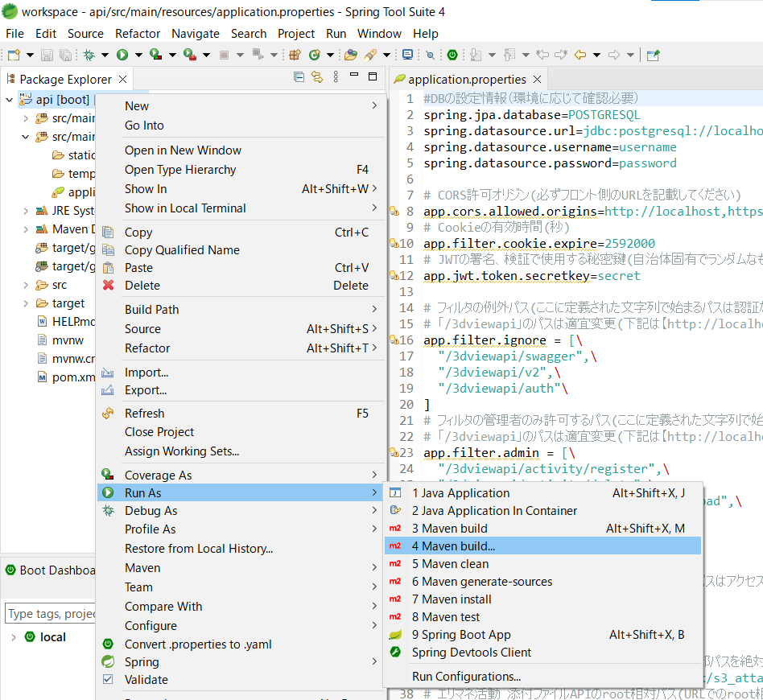Click the Previous Annotation toolbar icon
Image resolution: width=763 pixels, height=700 pixels.
coord(509,55)
